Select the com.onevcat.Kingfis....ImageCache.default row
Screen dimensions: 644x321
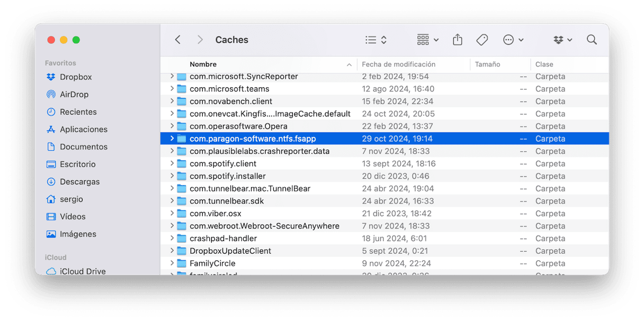point(384,114)
